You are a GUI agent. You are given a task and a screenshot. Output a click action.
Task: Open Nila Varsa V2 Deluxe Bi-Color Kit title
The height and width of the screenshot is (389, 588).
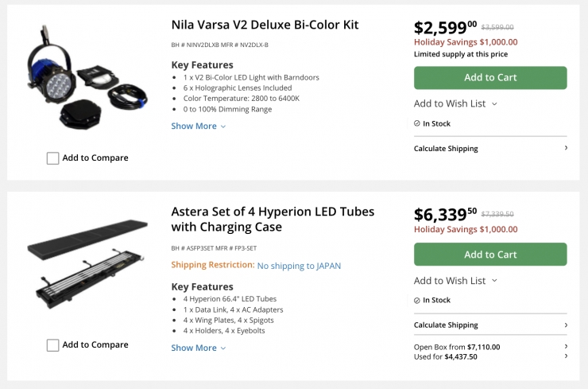click(x=265, y=25)
